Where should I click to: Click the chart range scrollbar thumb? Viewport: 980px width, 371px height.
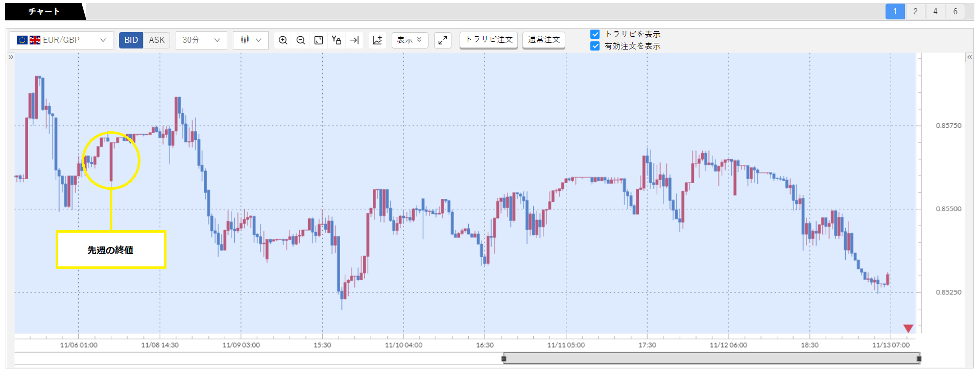pos(711,358)
